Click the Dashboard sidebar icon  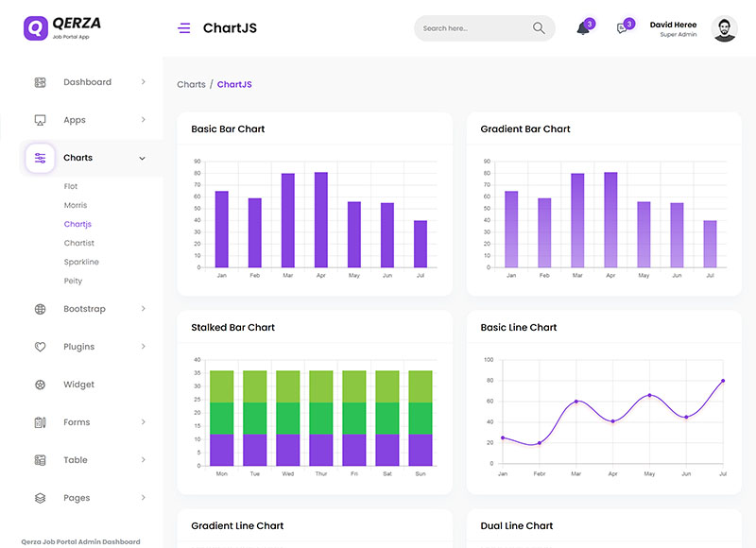pos(40,82)
